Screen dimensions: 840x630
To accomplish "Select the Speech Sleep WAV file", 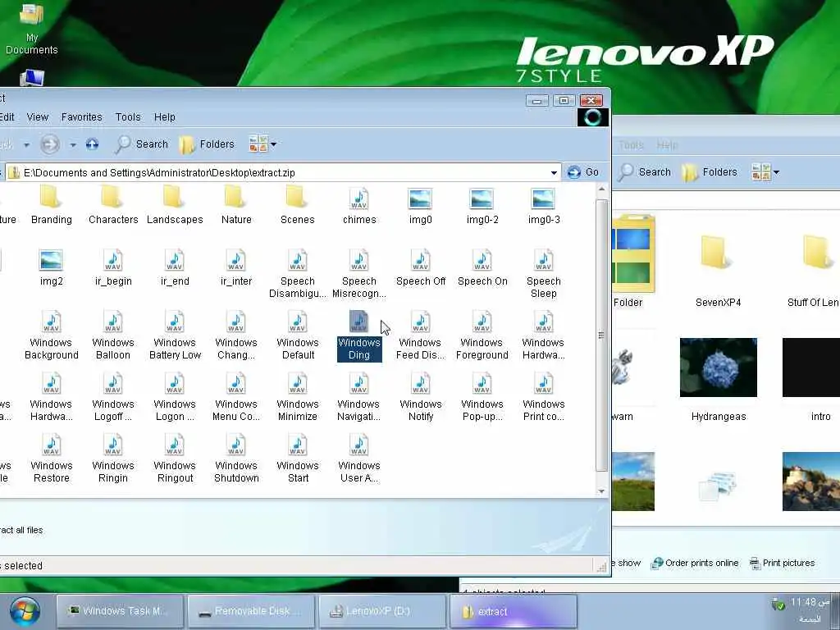I will 544,273.
